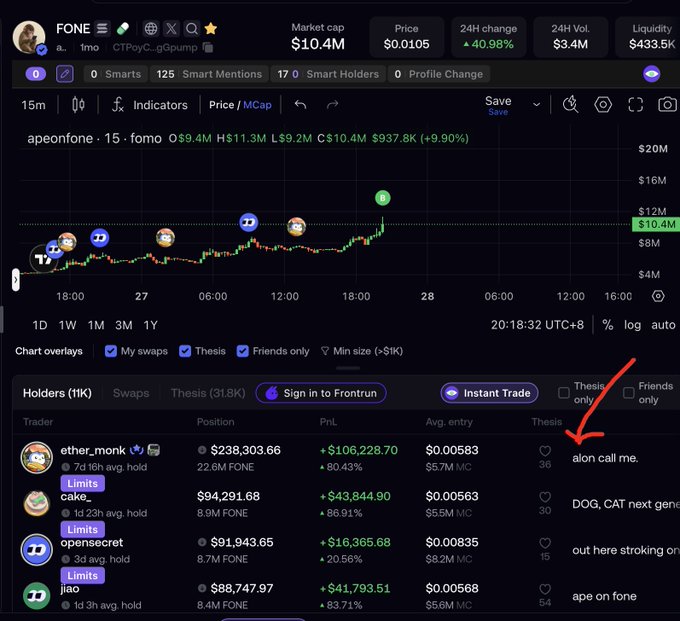Open the Min size (>$1K) filter

[x=361, y=351]
